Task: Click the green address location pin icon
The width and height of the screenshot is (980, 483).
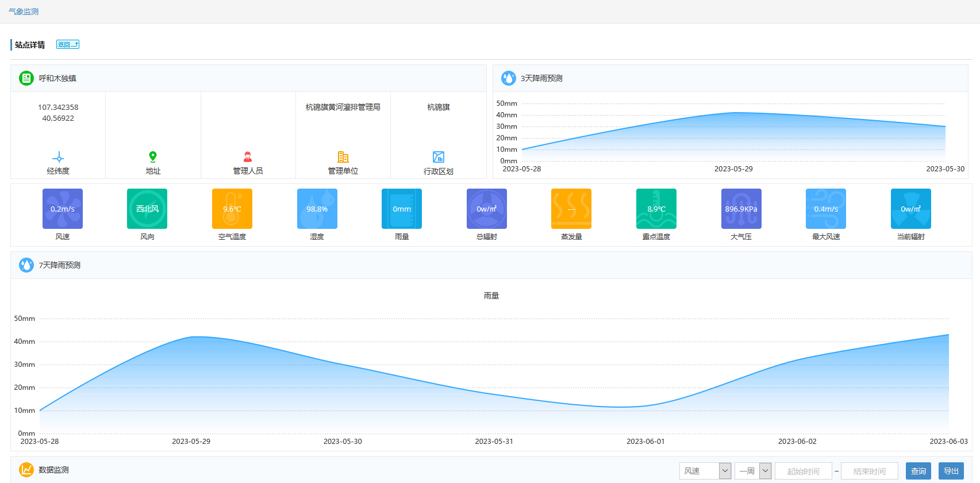Action: click(153, 156)
